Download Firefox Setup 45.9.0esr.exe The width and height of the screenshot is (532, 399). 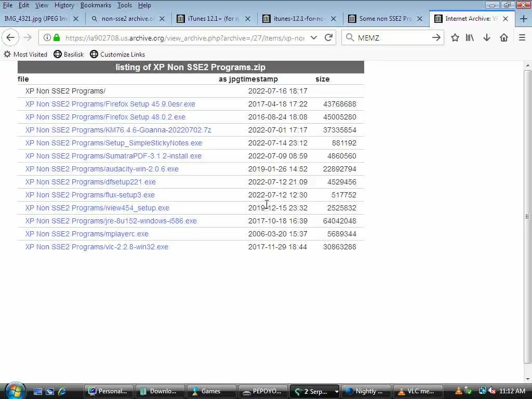coord(110,104)
